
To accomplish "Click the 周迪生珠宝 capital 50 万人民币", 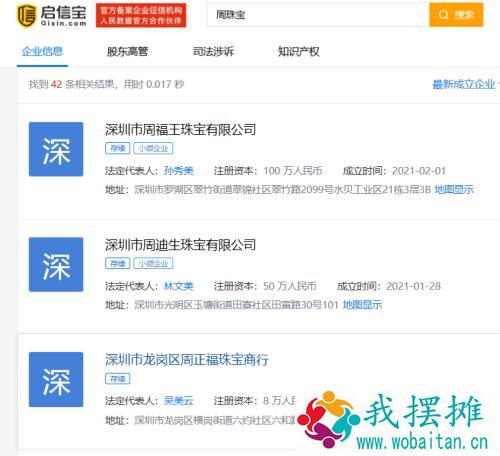I will [290, 286].
